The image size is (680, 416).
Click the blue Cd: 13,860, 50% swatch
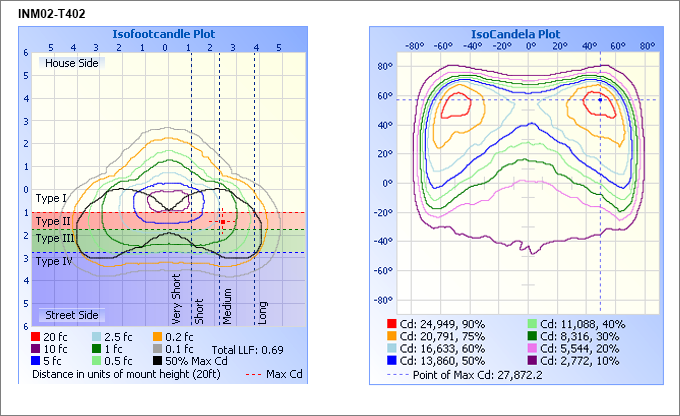(392, 361)
